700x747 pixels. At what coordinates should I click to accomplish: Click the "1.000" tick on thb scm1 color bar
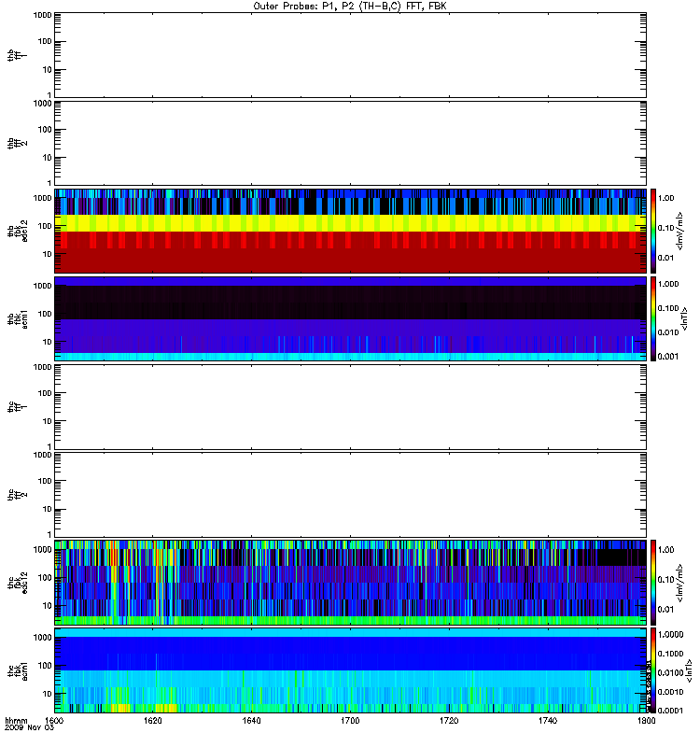pyautogui.click(x=668, y=284)
